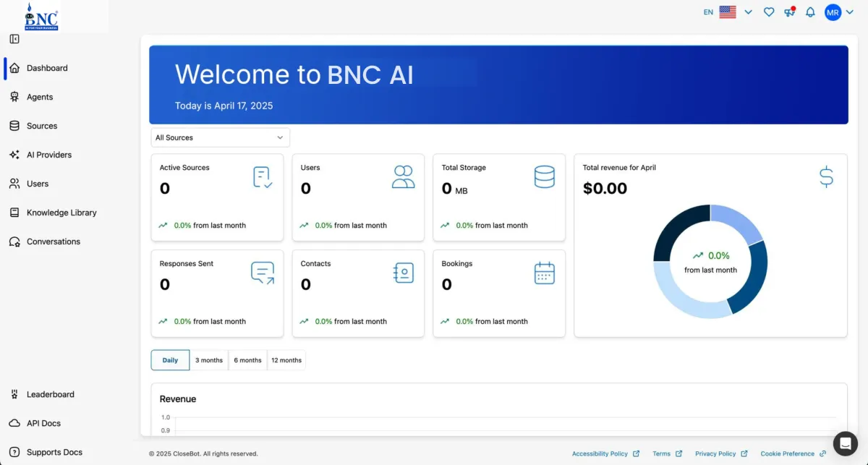Click the $0.00 revenue amount

coord(605,189)
